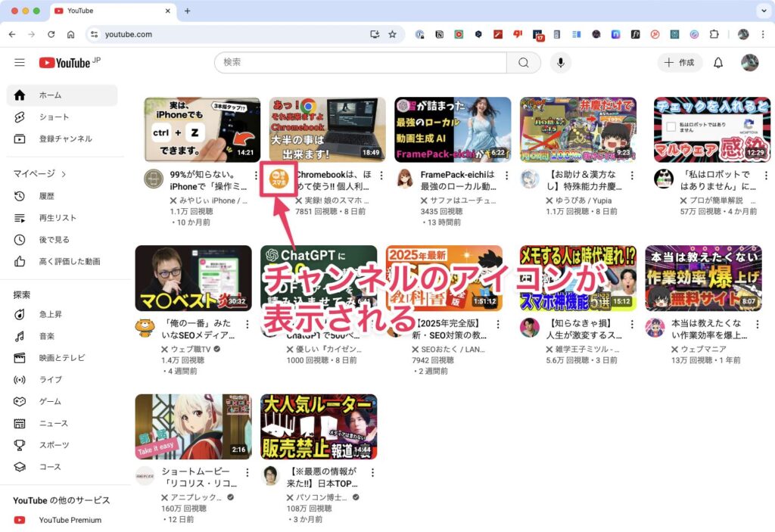Open more options for Chromebook video
Screen dimensions: 775x532
pyautogui.click(x=381, y=175)
